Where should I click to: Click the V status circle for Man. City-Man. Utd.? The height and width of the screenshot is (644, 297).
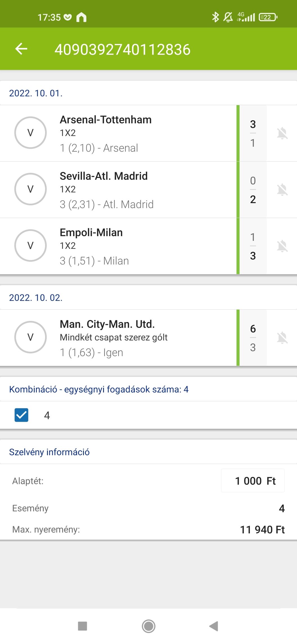pos(30,337)
